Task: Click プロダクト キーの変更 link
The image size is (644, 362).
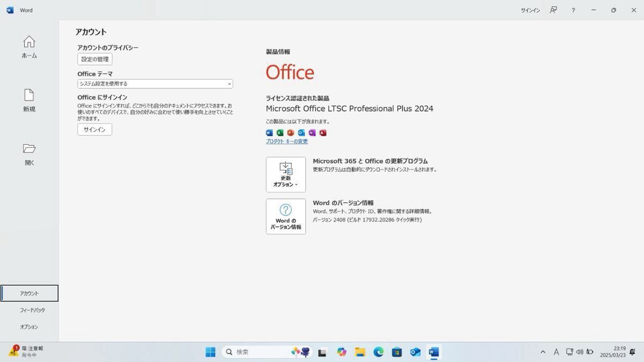Action: click(x=287, y=142)
